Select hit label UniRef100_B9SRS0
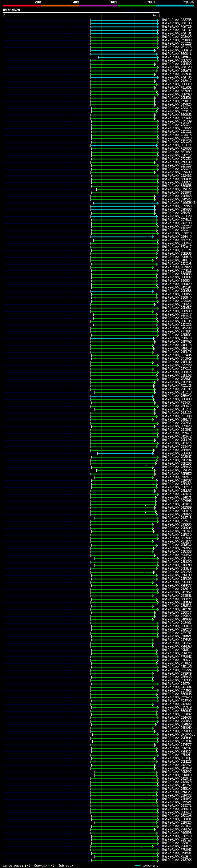Screen dimensions: 197x868 click(177, 555)
